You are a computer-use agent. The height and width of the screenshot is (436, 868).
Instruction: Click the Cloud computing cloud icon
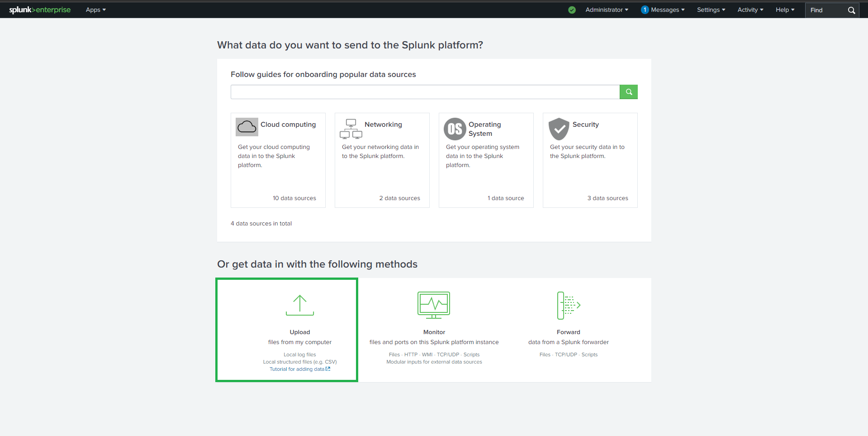click(x=247, y=127)
